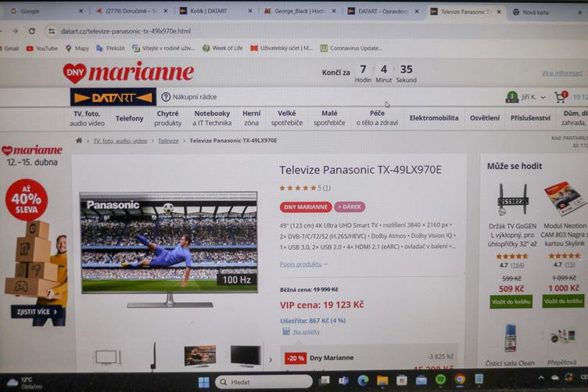Viewport: 588px width, 392px height.
Task: Open YouTube bookmark
Action: click(x=42, y=49)
